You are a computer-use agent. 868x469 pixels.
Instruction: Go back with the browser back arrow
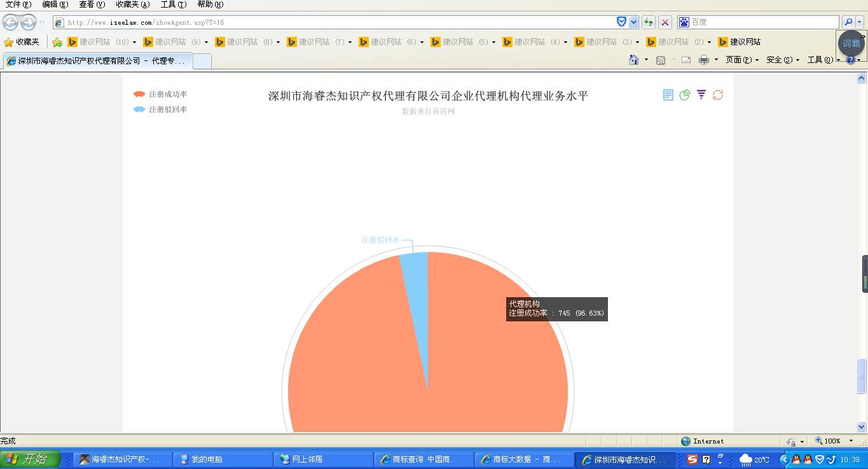10,22
